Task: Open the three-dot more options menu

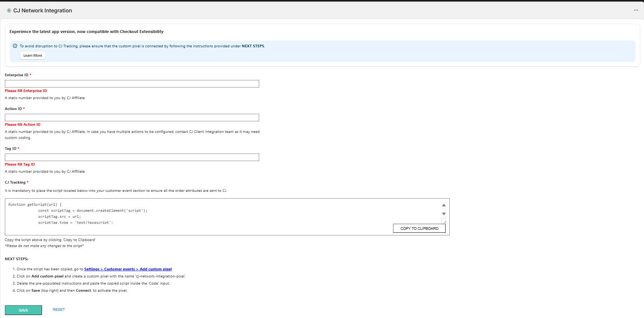Action: [636, 10]
